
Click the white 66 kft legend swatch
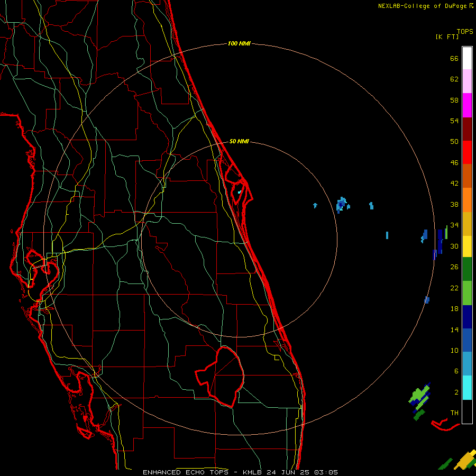click(x=467, y=58)
